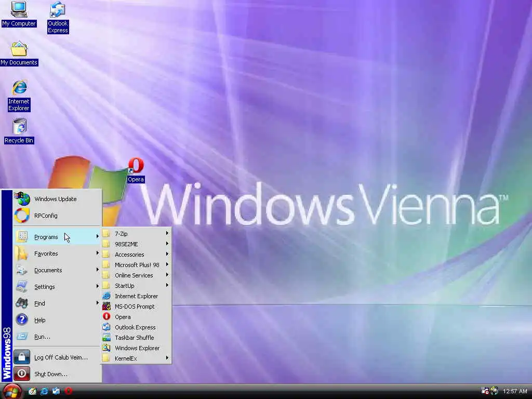532x399 pixels.
Task: Launch Internet Explorer from the desktop icon
Action: point(19,96)
